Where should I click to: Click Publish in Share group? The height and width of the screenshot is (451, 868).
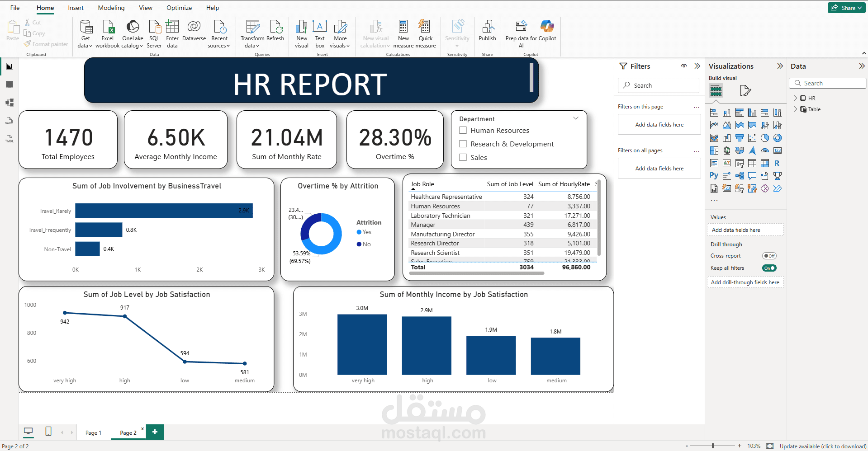[488, 31]
